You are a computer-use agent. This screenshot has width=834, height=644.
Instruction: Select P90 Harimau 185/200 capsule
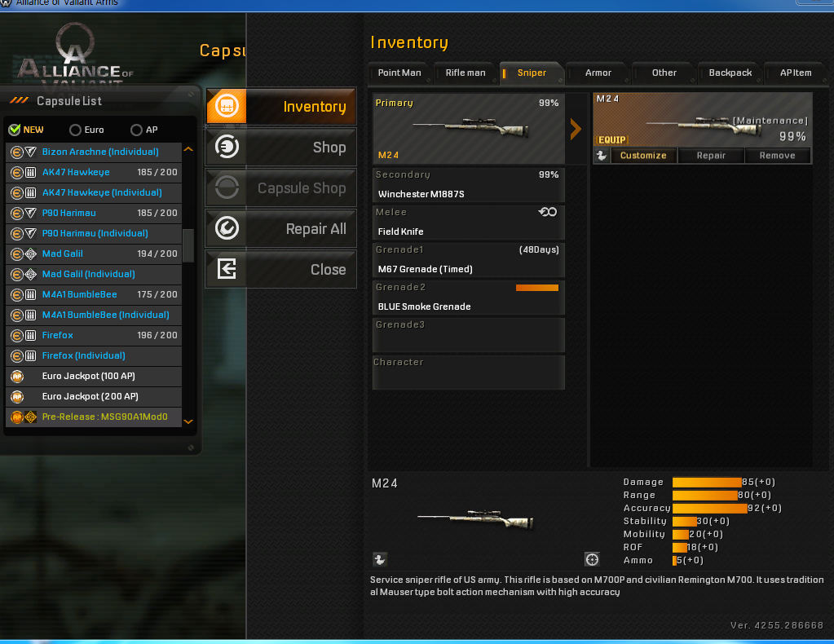pyautogui.click(x=94, y=214)
